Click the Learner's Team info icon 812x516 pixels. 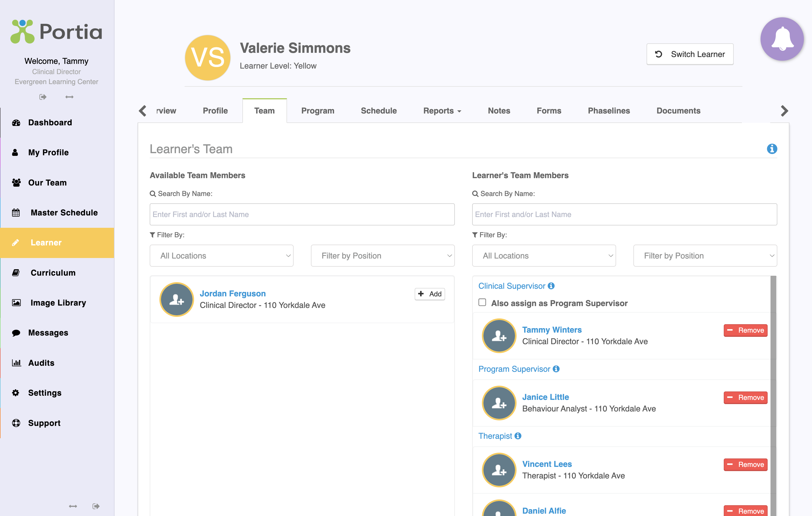pos(772,149)
